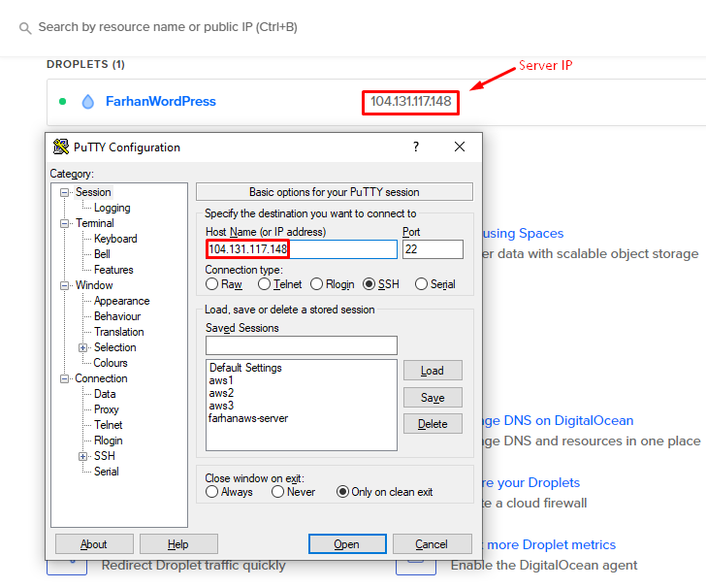Set close window on exit to Always

pos(211,492)
